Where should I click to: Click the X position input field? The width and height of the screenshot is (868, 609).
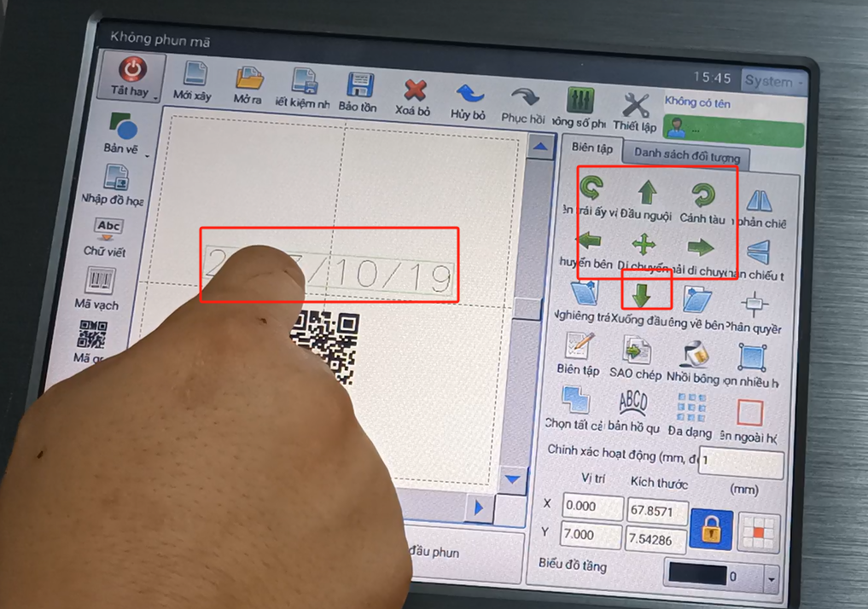pos(591,507)
